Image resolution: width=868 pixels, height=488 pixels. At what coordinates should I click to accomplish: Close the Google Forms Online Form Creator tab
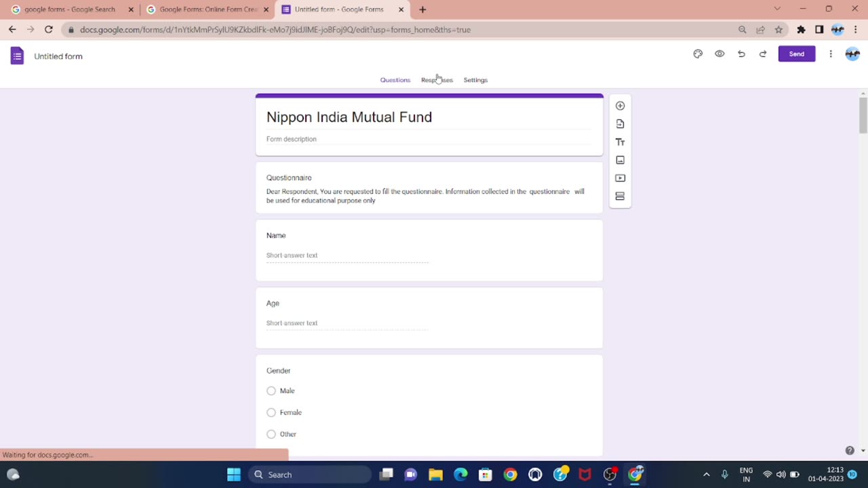click(267, 9)
